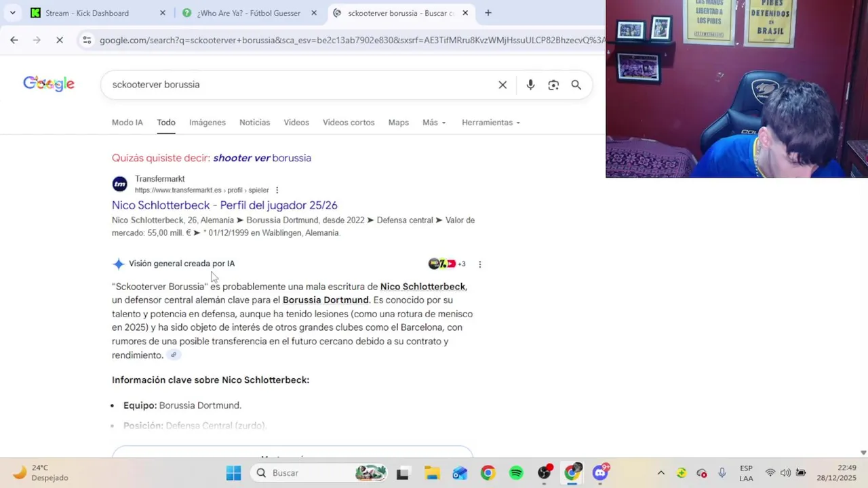Clear the search query with X
The image size is (868, 488).
[502, 85]
